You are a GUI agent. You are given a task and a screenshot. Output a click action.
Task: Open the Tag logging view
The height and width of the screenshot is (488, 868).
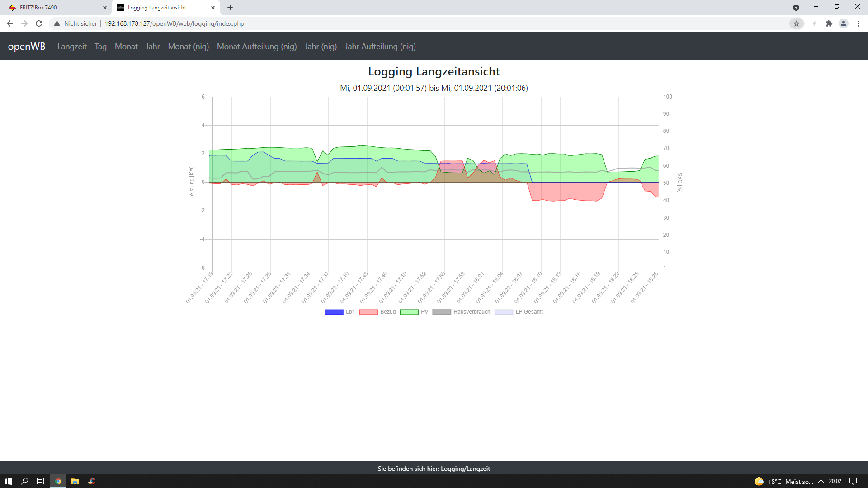click(100, 47)
